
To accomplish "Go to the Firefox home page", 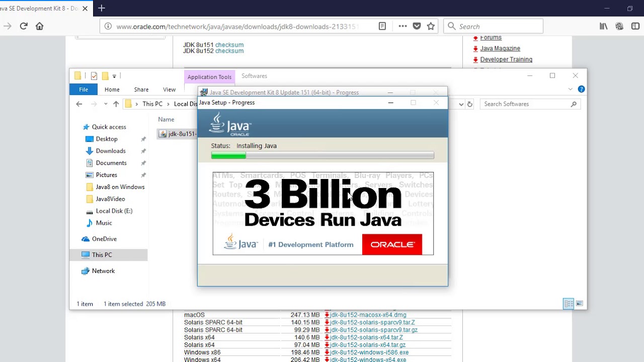I will click(x=40, y=26).
